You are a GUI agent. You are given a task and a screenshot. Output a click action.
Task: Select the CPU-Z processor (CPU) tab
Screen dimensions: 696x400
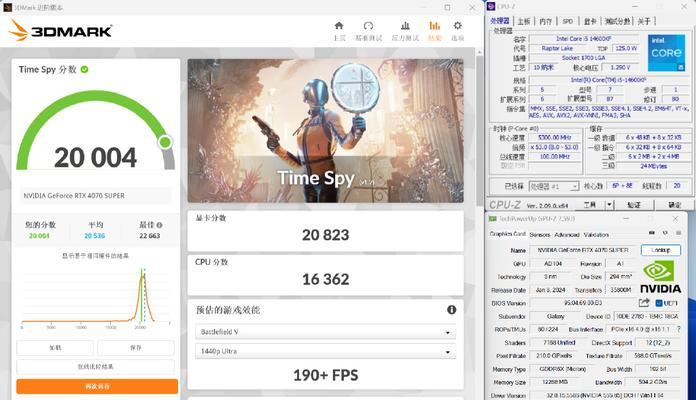pyautogui.click(x=500, y=21)
